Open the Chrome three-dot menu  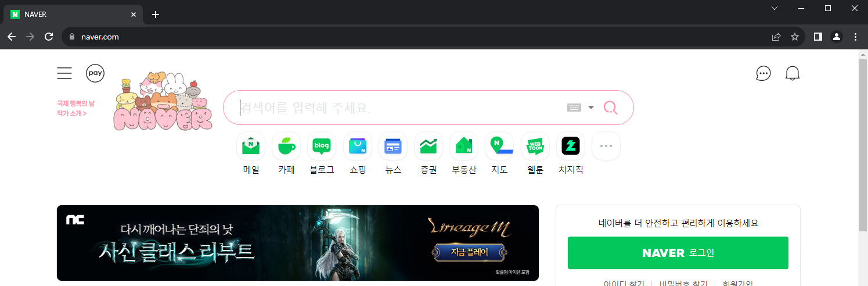pos(855,37)
